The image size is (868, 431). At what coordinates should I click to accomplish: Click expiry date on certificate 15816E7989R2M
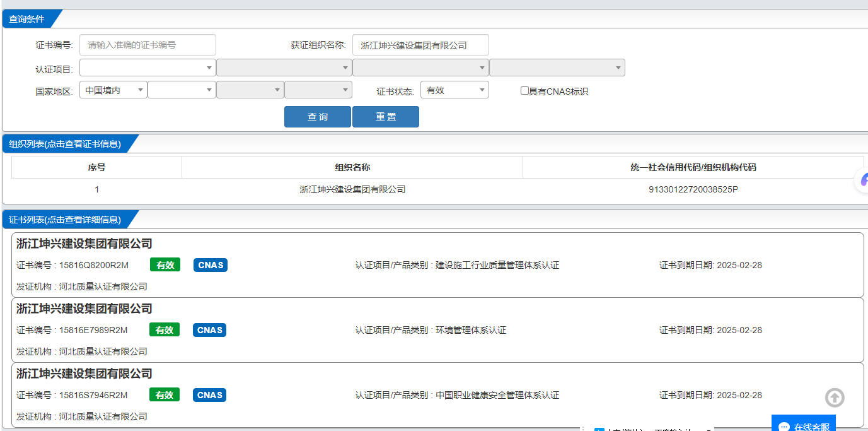tap(711, 330)
